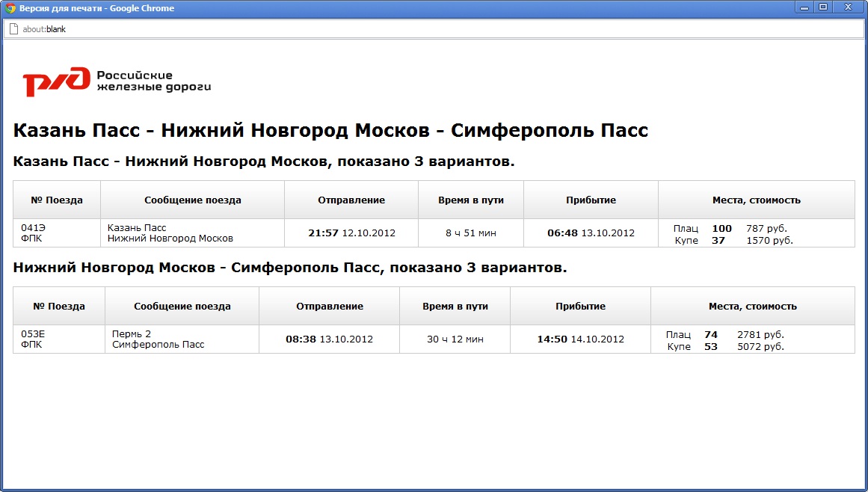The height and width of the screenshot is (492, 868).
Task: Click the page icon in the address bar
Action: click(13, 30)
